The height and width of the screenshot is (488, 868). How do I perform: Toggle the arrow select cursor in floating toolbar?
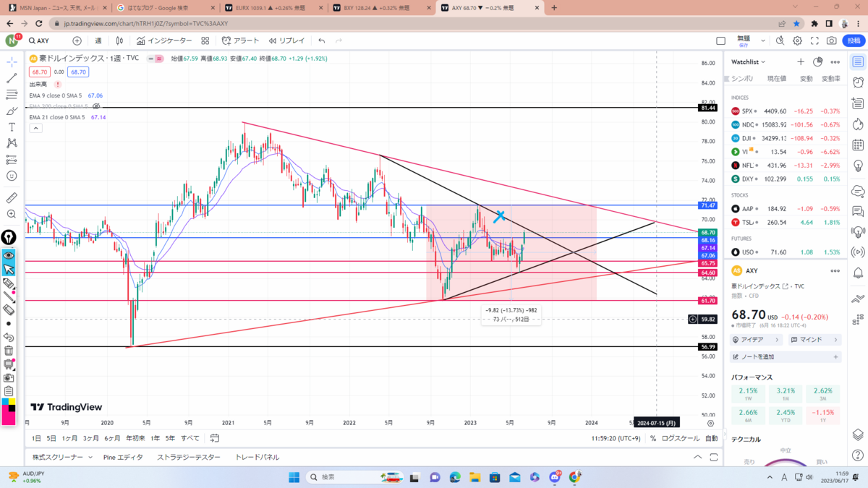9,269
